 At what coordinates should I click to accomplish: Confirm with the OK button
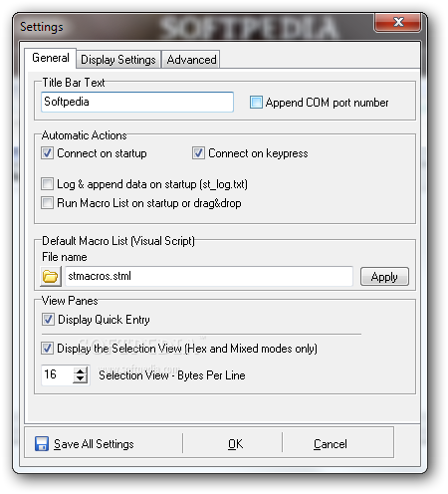(235, 444)
